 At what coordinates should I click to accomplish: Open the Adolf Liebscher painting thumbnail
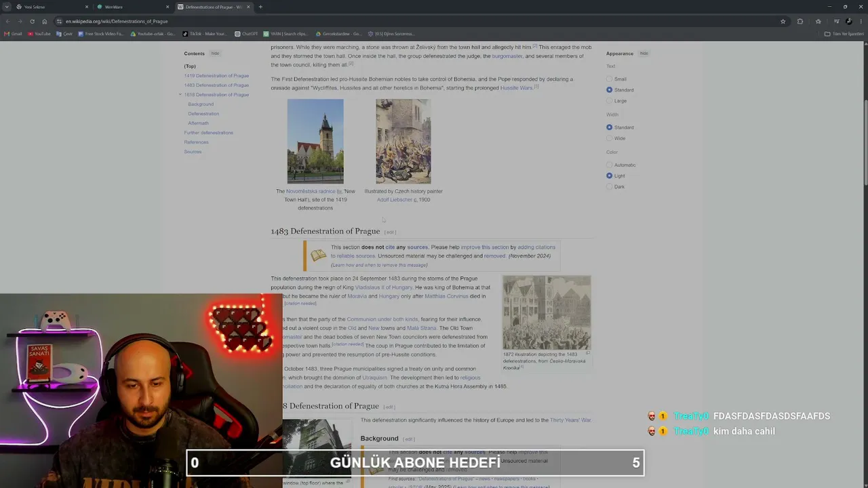click(403, 142)
